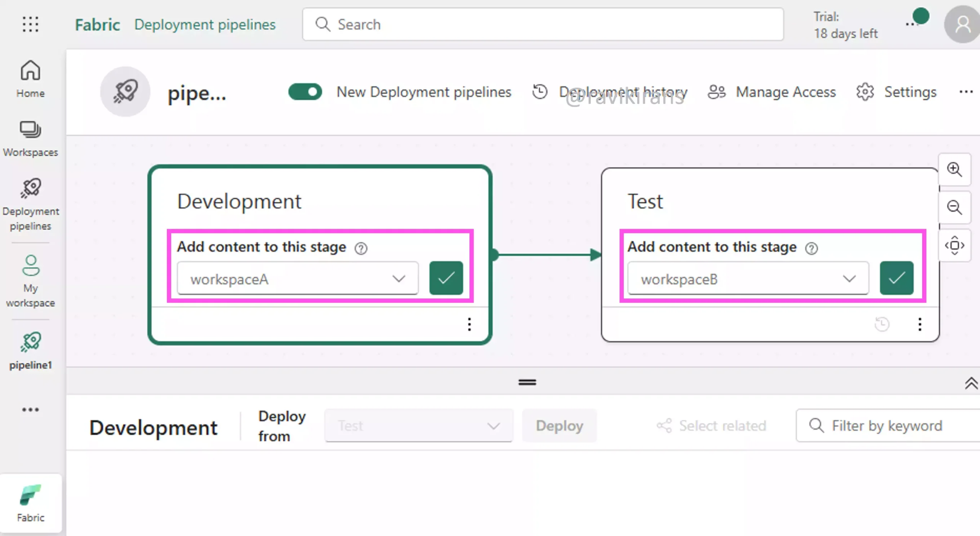The image size is (980, 536).
Task: Click Select related
Action: click(711, 426)
